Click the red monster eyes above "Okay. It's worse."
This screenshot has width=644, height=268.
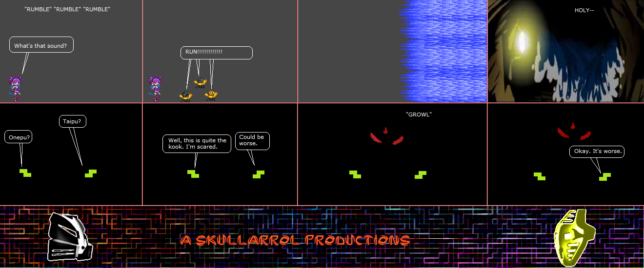tap(574, 132)
